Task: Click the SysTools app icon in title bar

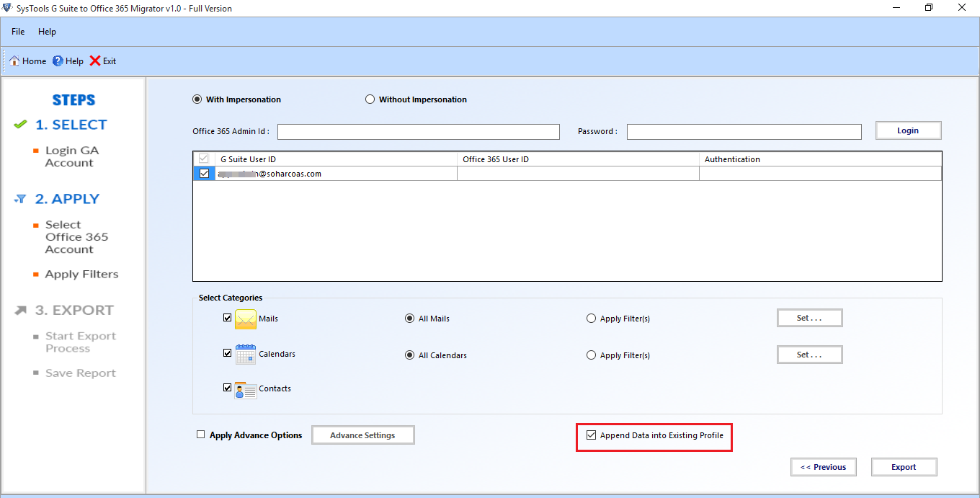Action: point(8,8)
